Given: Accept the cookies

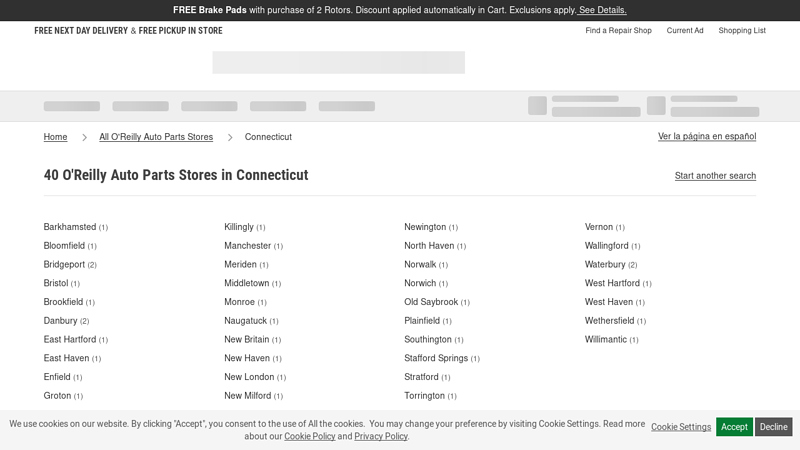Looking at the screenshot, I should (734, 427).
